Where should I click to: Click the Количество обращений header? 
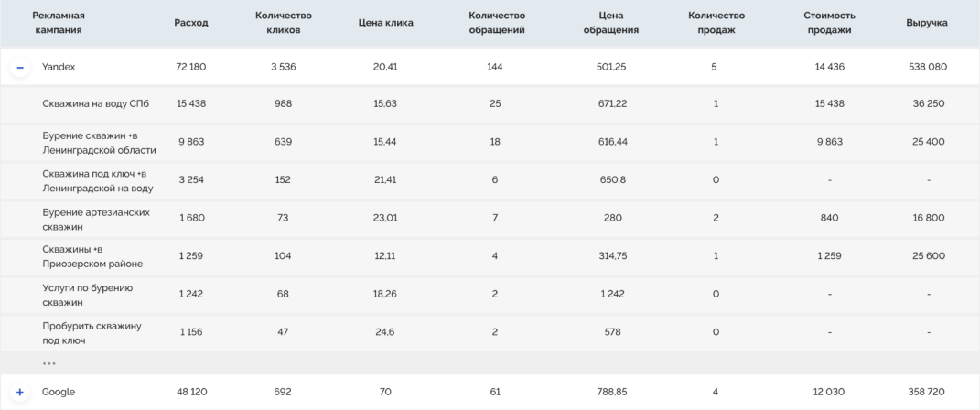point(497,23)
